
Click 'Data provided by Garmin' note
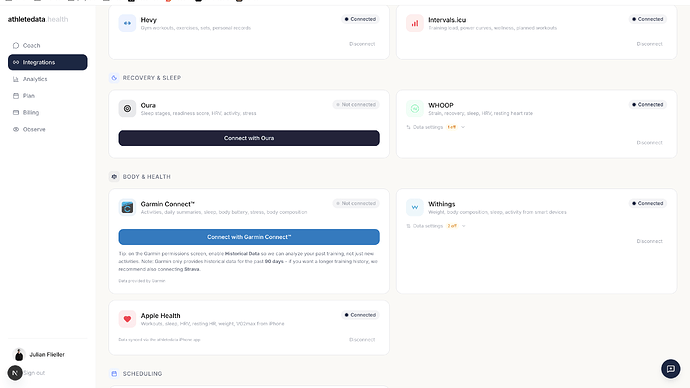coord(142,281)
